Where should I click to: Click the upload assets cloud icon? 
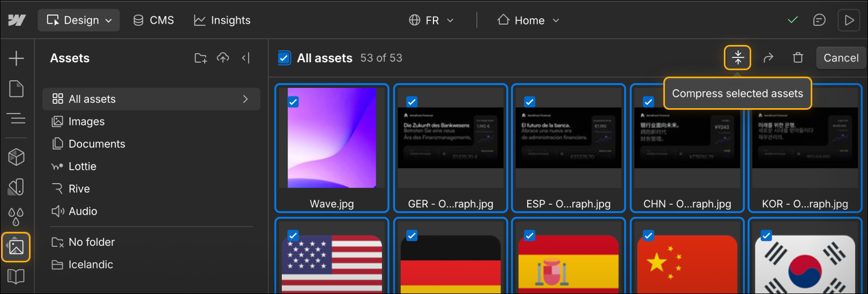(223, 57)
